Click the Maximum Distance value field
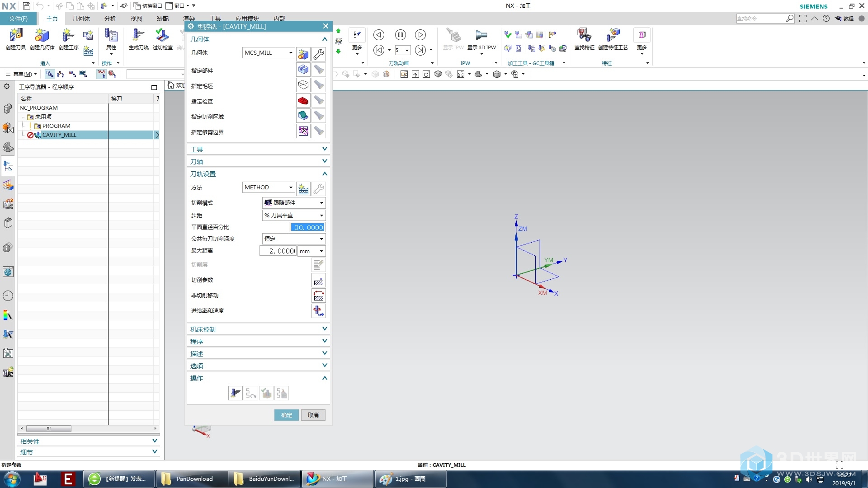 278,251
